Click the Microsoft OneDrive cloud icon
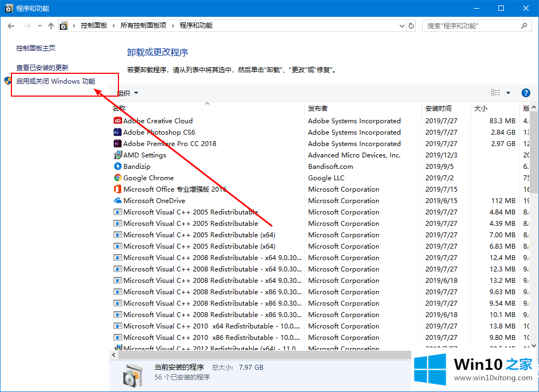The image size is (539, 392). click(x=117, y=200)
